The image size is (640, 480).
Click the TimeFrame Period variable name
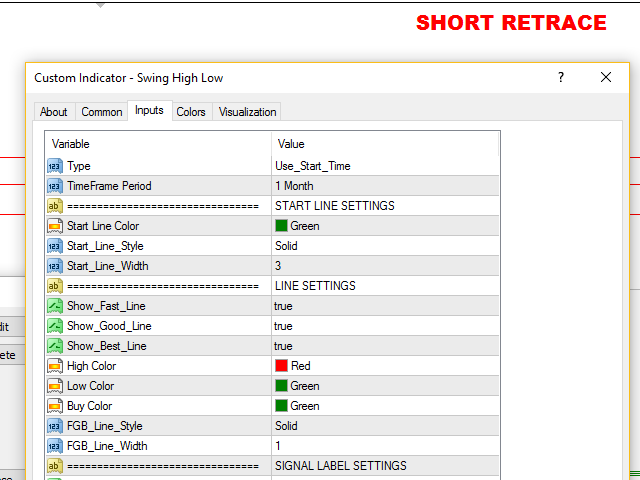tap(109, 186)
